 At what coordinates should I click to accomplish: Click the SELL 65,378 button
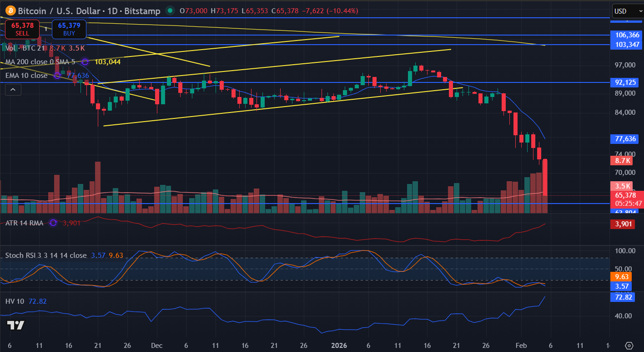[x=22, y=29]
